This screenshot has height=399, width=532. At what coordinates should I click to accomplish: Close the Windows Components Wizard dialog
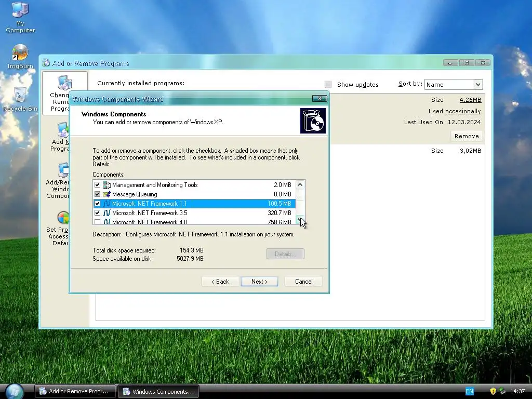(x=320, y=98)
